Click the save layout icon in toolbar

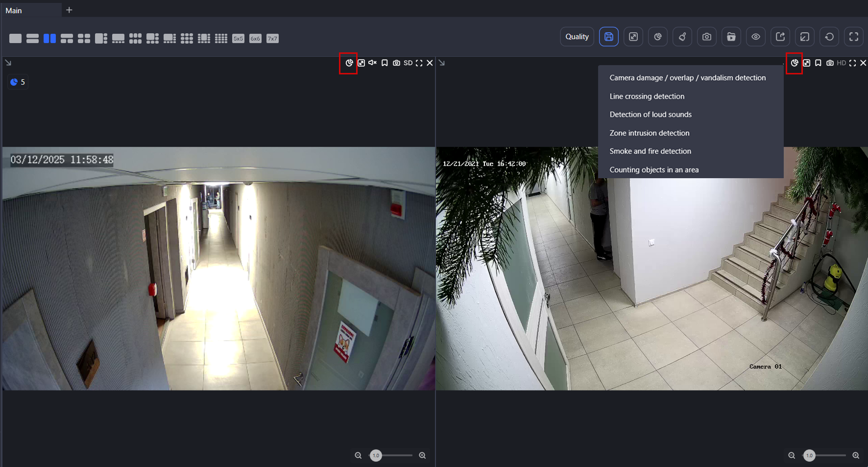608,37
